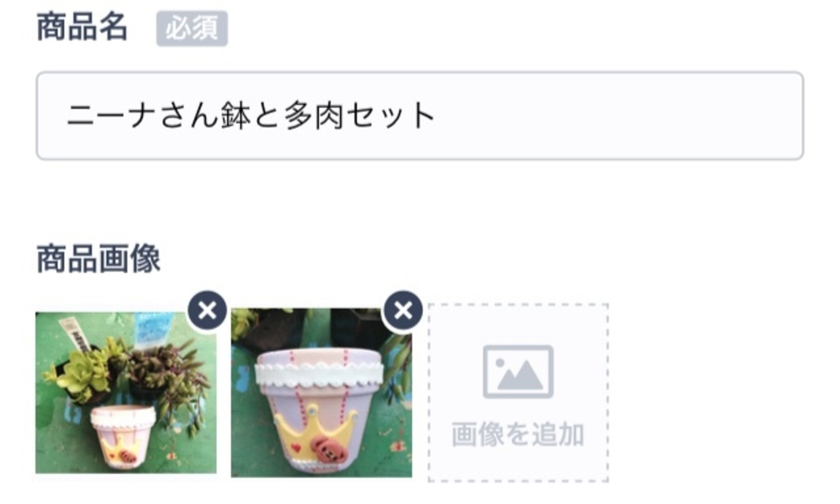
Task: Open the first thumbnail showing succulents and small pot
Action: pyautogui.click(x=126, y=392)
